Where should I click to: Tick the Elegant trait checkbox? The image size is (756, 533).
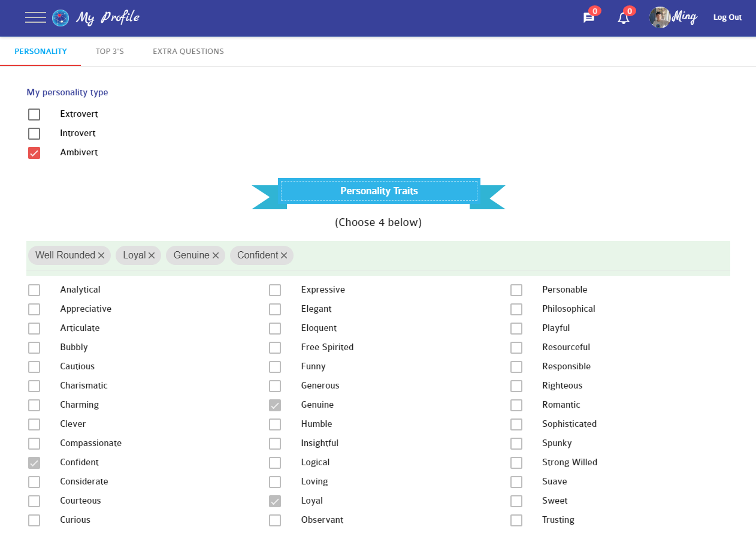pos(275,309)
